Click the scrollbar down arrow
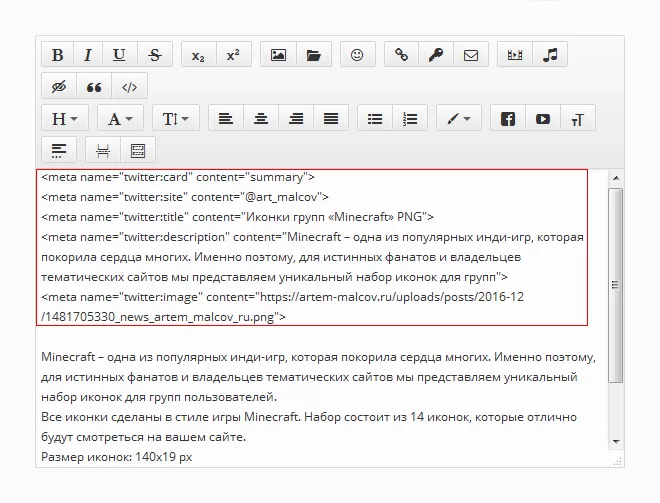Screen dimensions: 660x503 [616, 442]
